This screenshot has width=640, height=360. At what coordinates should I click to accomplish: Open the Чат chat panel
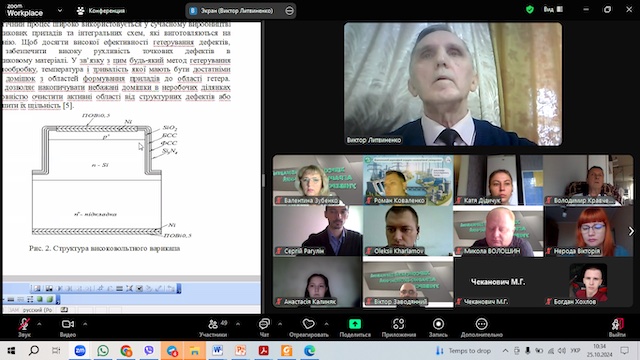tap(264, 327)
